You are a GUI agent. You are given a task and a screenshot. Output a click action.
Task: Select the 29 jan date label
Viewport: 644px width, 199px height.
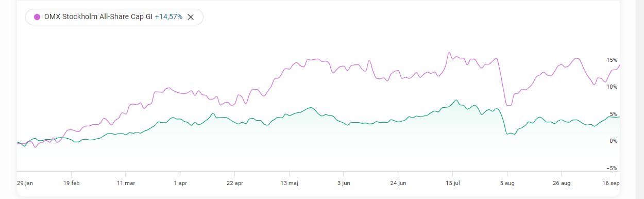pos(26,183)
